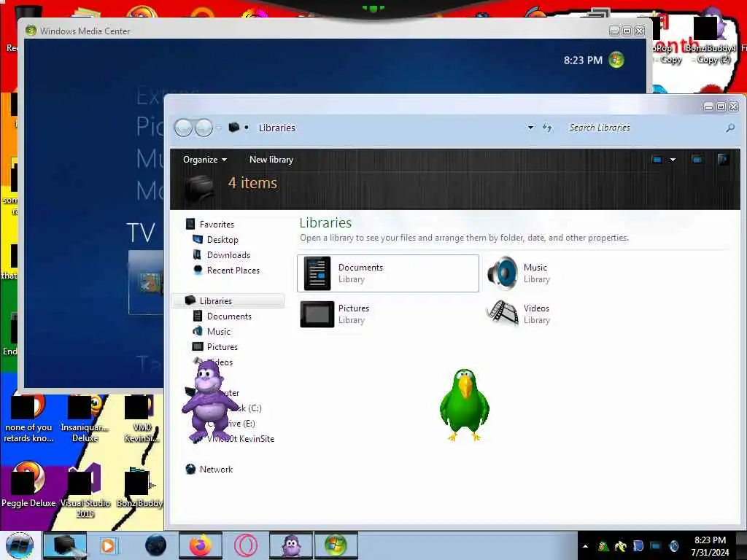Click the address bar root location icon

[233, 128]
